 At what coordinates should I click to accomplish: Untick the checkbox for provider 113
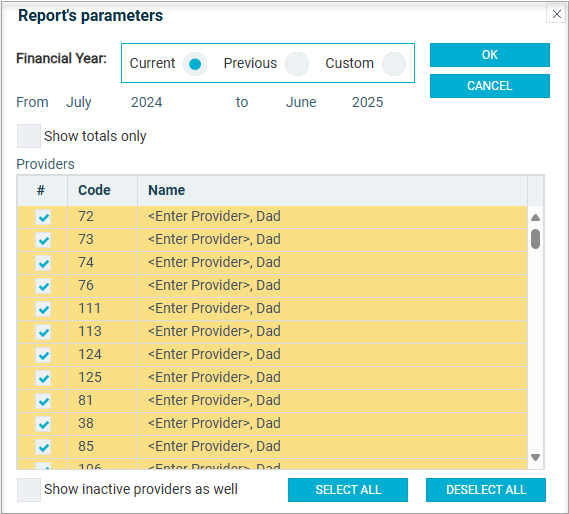point(43,332)
